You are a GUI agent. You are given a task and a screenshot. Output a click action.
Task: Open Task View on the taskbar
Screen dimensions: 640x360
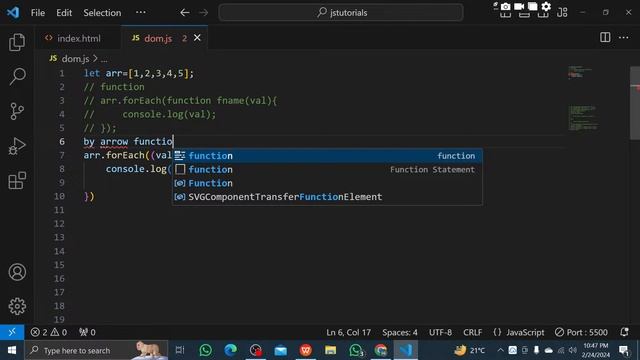180,350
